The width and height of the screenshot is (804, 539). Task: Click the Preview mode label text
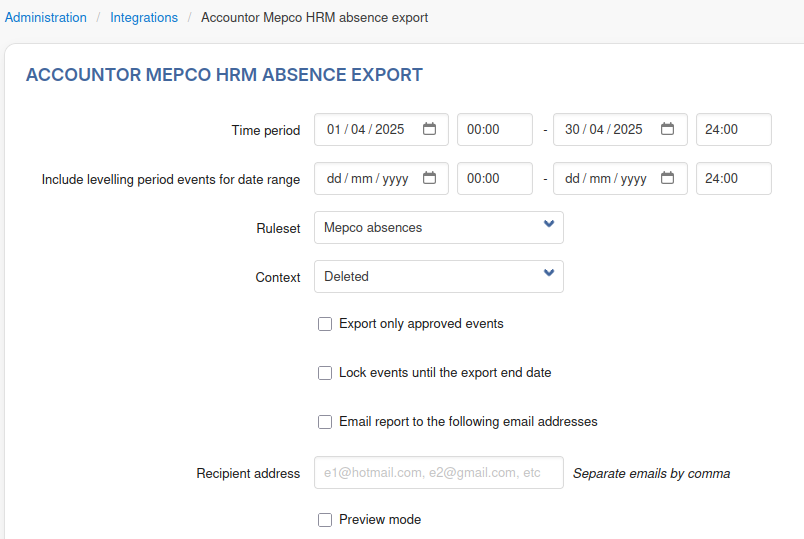380,520
